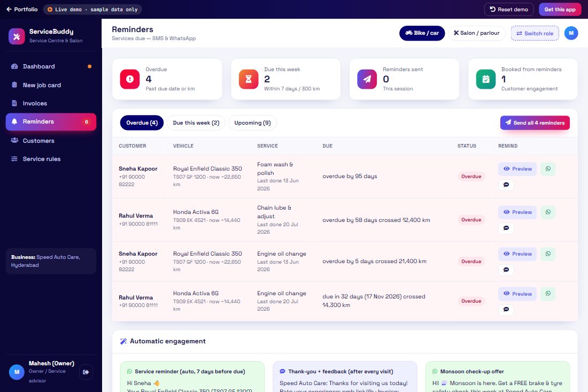Open Invoices in sidebar
Image resolution: width=588 pixels, height=392 pixels.
click(x=51, y=103)
